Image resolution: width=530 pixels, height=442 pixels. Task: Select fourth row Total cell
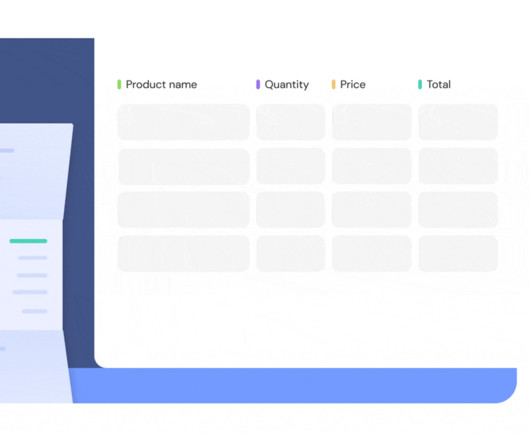coord(458,253)
